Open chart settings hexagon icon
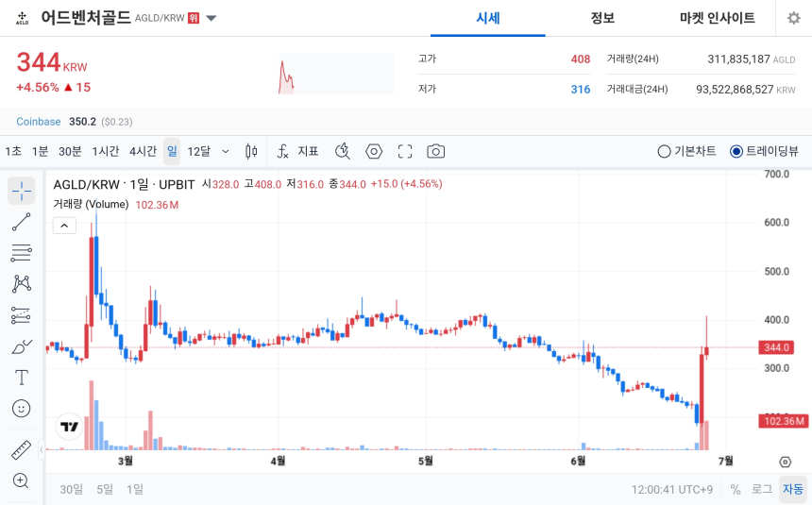 [374, 151]
